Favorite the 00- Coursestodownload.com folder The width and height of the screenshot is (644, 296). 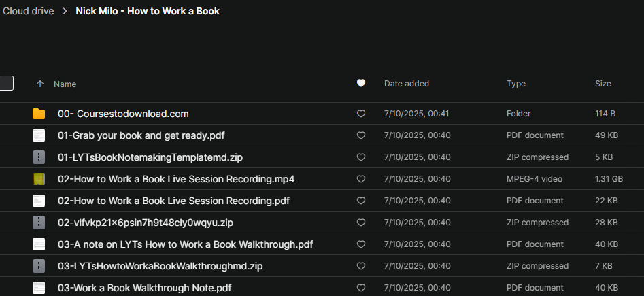coord(361,114)
